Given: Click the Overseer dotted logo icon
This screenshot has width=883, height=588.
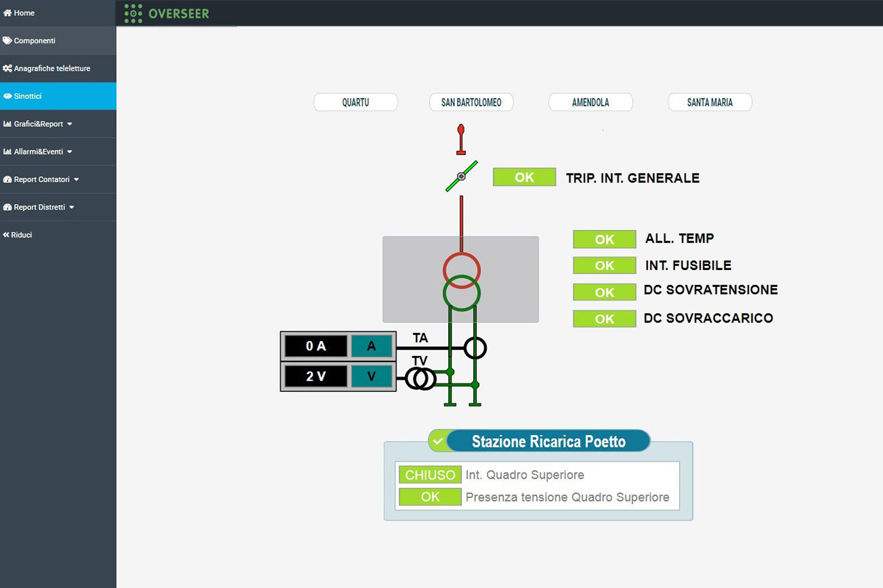Looking at the screenshot, I should (133, 13).
